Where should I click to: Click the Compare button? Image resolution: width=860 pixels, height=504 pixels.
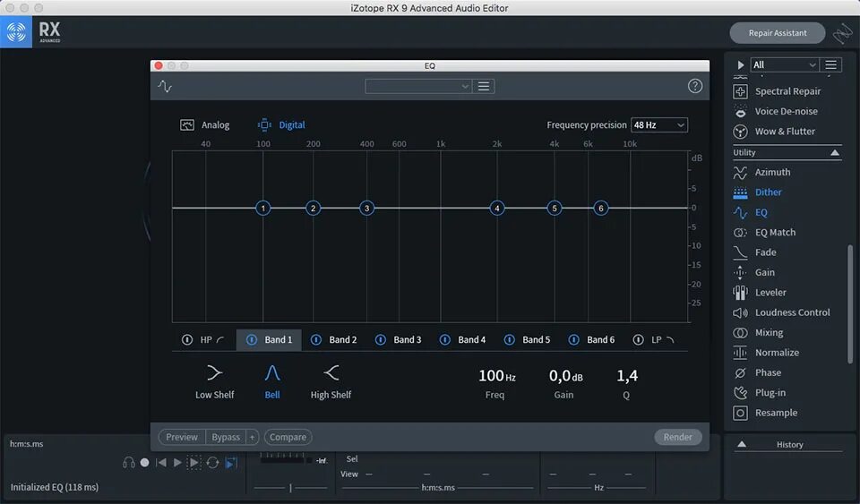[288, 437]
